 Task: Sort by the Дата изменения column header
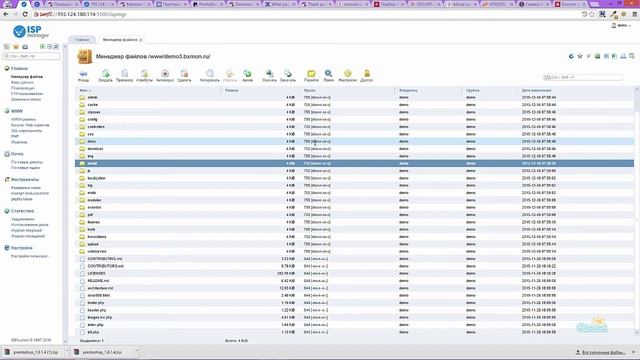(536, 90)
